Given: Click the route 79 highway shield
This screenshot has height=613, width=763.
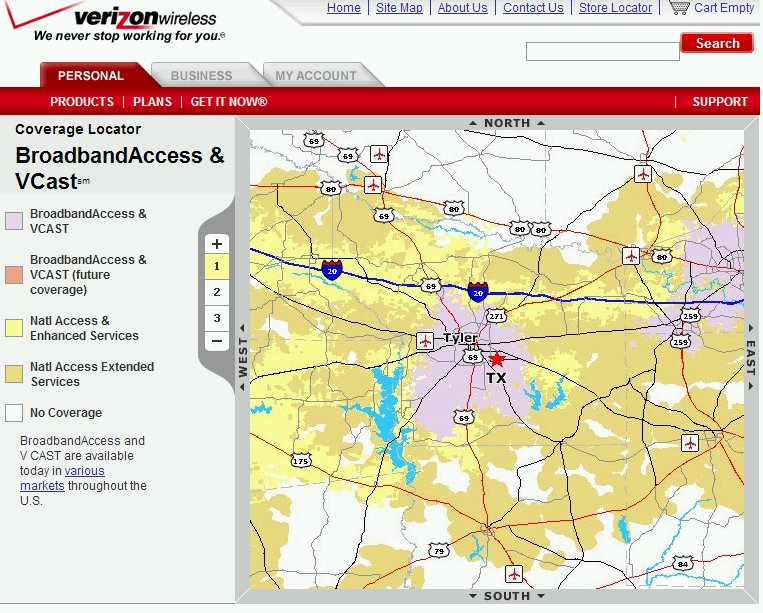Looking at the screenshot, I should point(438,551).
